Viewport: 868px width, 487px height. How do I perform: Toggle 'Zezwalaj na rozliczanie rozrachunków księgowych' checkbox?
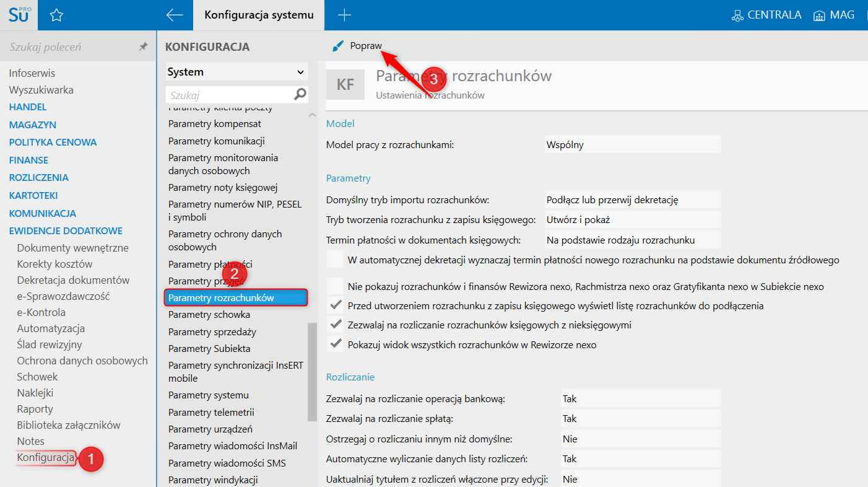tap(335, 325)
